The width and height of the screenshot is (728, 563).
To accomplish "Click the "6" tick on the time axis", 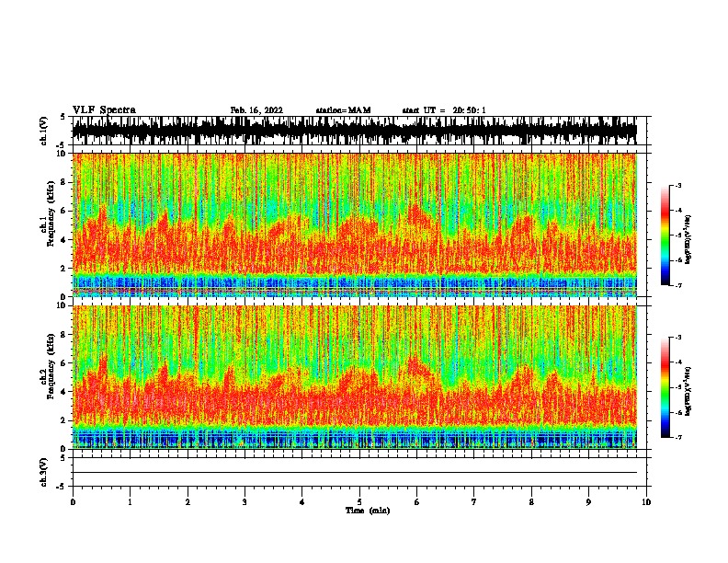I will (x=417, y=502).
